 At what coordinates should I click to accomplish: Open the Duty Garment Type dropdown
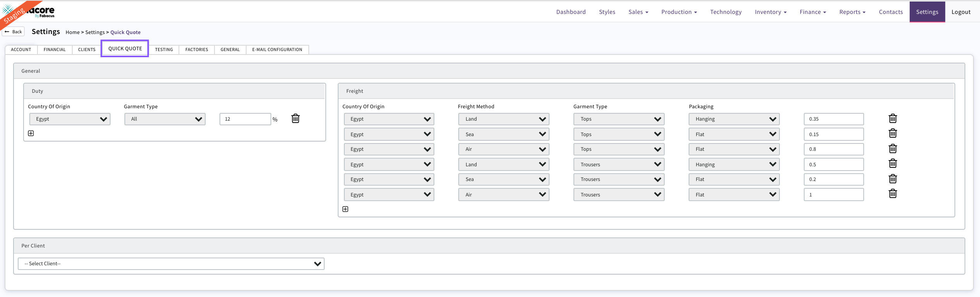pos(165,119)
